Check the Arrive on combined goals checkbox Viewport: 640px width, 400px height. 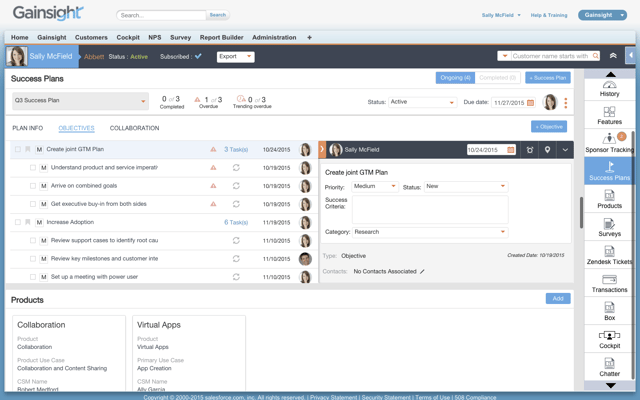tap(33, 186)
